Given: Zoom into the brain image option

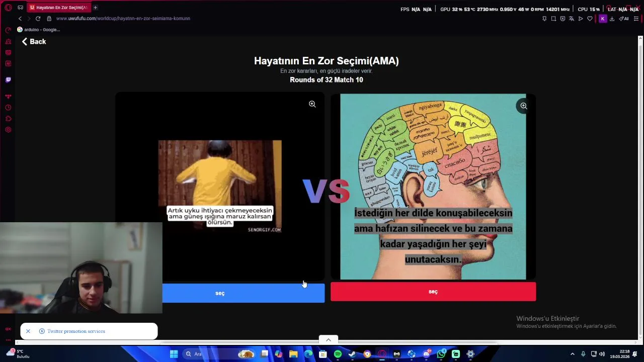Looking at the screenshot, I should (x=524, y=106).
